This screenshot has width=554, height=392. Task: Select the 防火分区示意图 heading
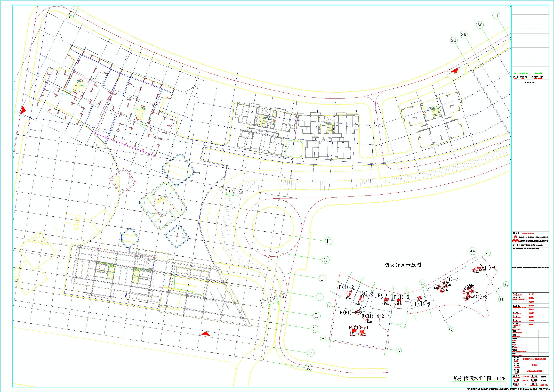coord(403,265)
